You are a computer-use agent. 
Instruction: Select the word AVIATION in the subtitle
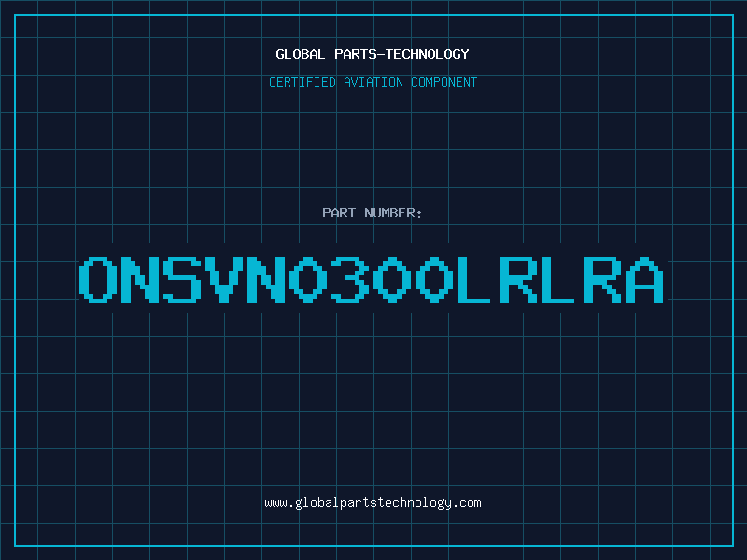pyautogui.click(x=373, y=82)
